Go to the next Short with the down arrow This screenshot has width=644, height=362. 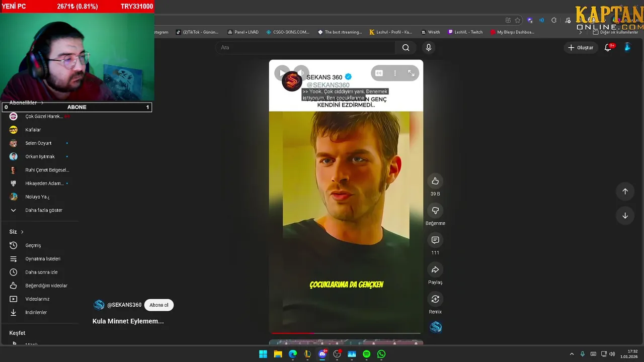click(x=625, y=216)
